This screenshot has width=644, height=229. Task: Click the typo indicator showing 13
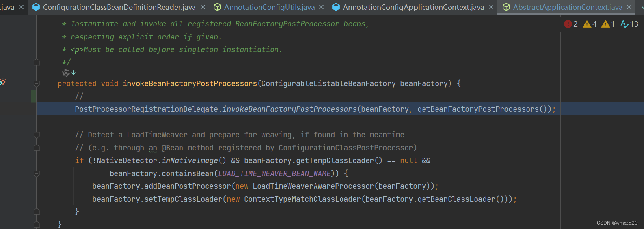(629, 24)
